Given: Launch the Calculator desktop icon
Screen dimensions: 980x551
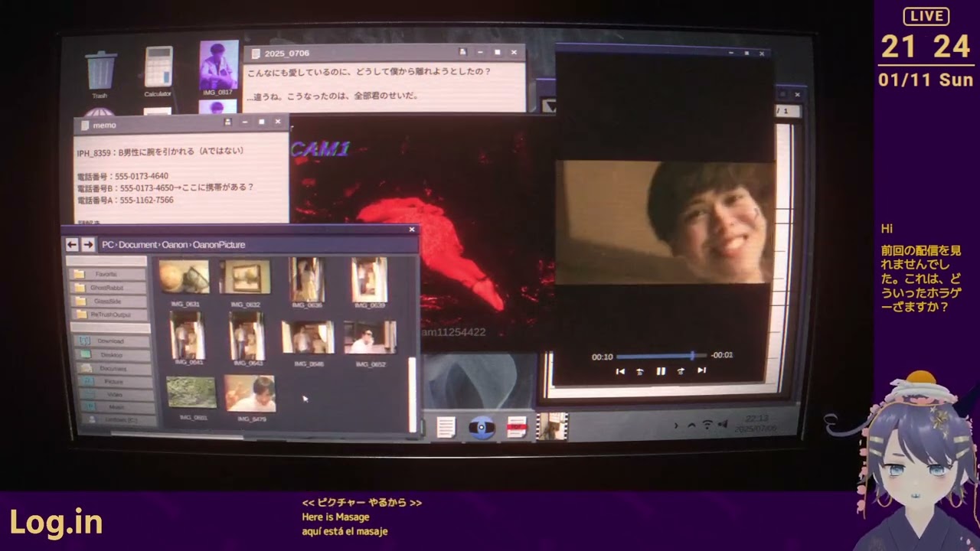Looking at the screenshot, I should click(x=158, y=67).
